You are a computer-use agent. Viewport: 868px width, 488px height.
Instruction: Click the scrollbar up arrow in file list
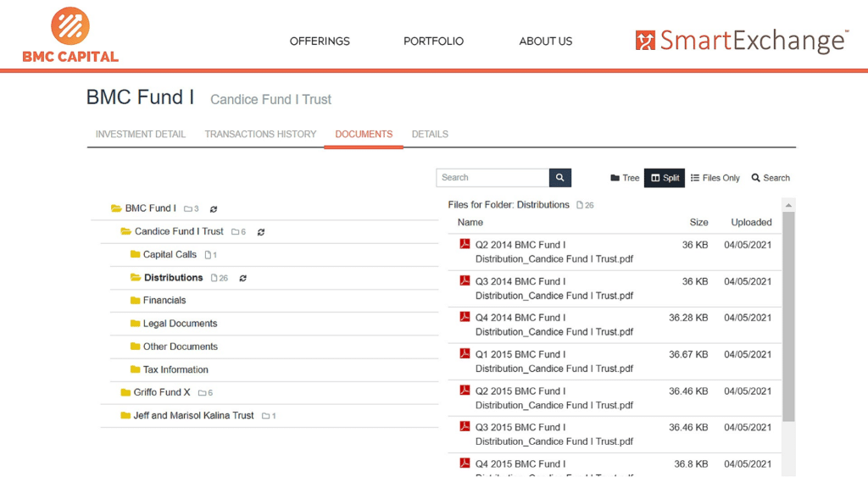click(788, 205)
